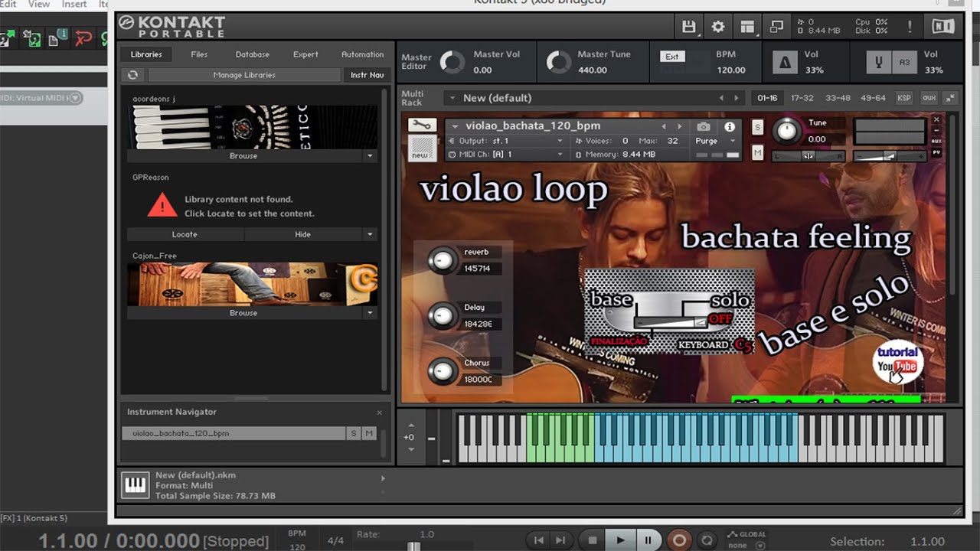Mute the instrument with M button
Image resolution: width=980 pixels, height=551 pixels.
[x=758, y=153]
